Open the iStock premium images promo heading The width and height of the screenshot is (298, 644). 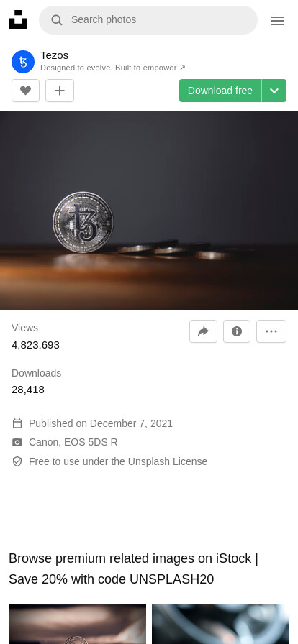pos(133,569)
